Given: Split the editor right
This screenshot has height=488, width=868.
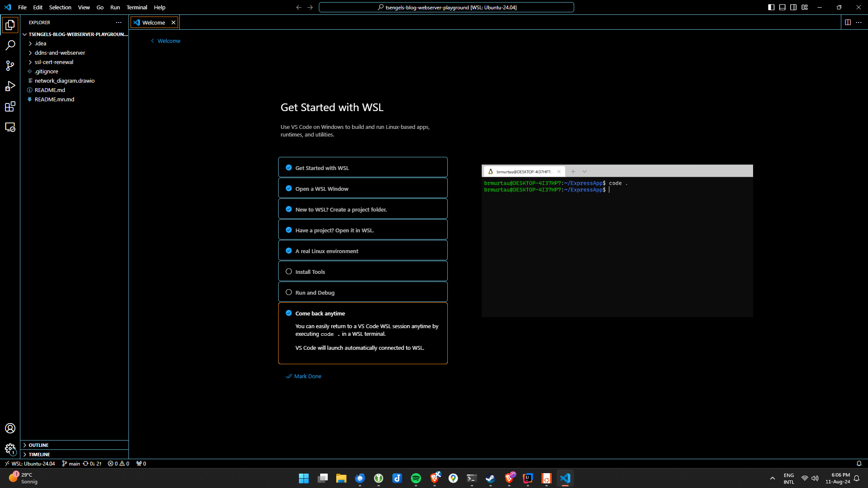Looking at the screenshot, I should [x=848, y=22].
